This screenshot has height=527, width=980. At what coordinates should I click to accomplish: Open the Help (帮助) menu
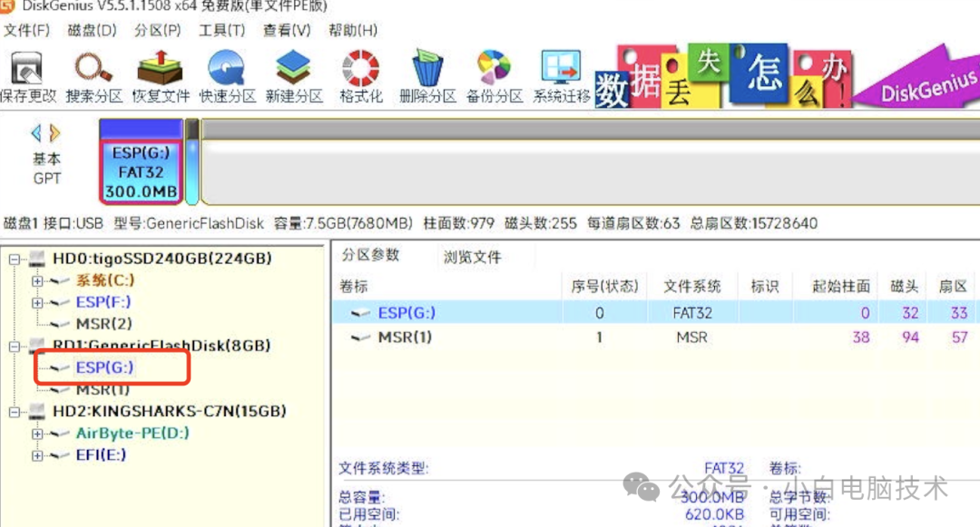coord(352,31)
